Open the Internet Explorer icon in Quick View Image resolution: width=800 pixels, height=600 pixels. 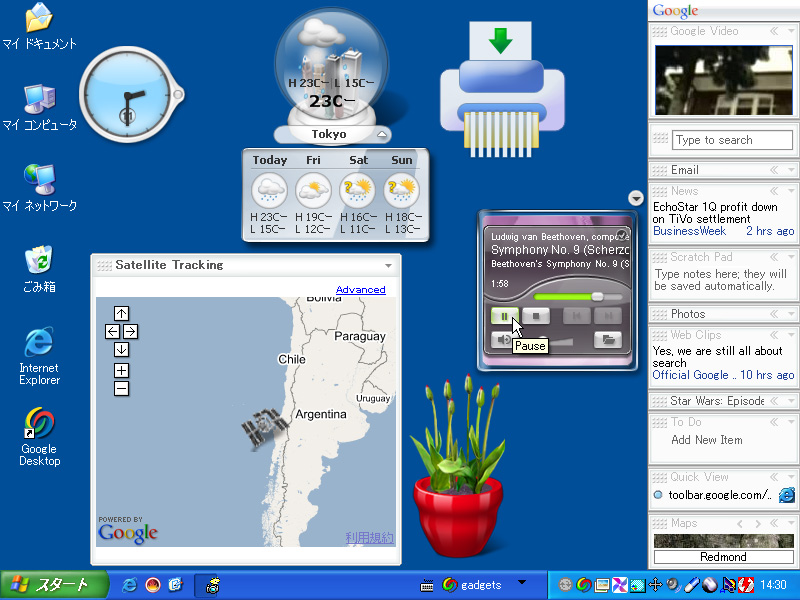(786, 495)
